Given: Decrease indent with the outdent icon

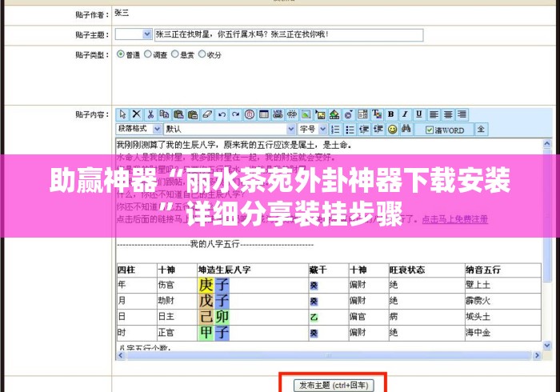Looking at the screenshot, I should [x=364, y=130].
